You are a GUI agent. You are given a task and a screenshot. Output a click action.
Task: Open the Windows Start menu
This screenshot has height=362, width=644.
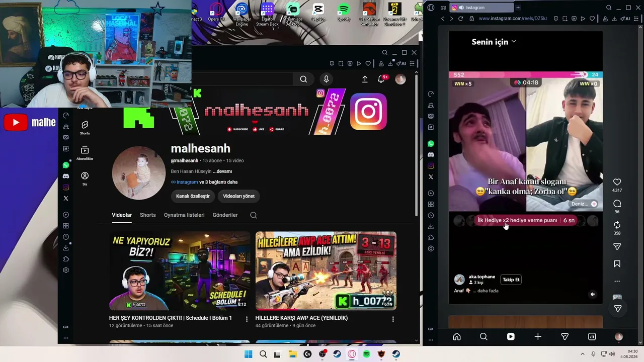[248, 354]
